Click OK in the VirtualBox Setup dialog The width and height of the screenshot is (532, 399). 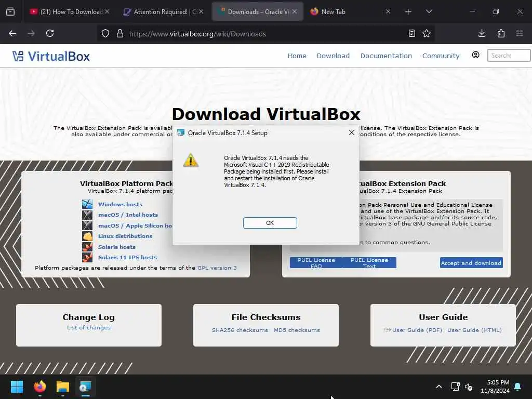270,223
